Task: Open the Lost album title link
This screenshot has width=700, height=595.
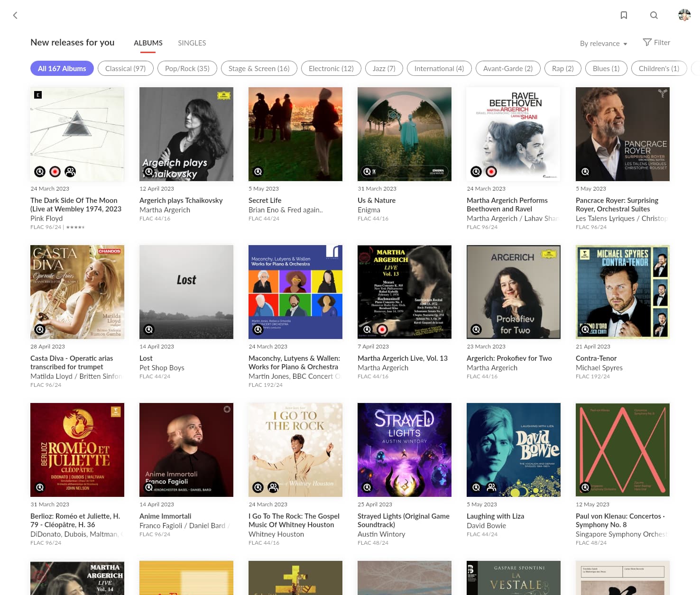Action: coord(146,358)
